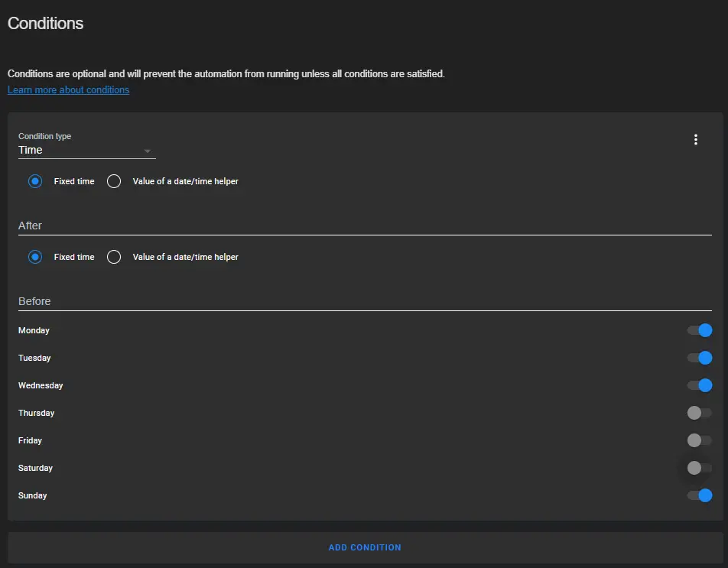Click the Thursday label text
Viewport: 728px width, 568px height.
(x=36, y=413)
